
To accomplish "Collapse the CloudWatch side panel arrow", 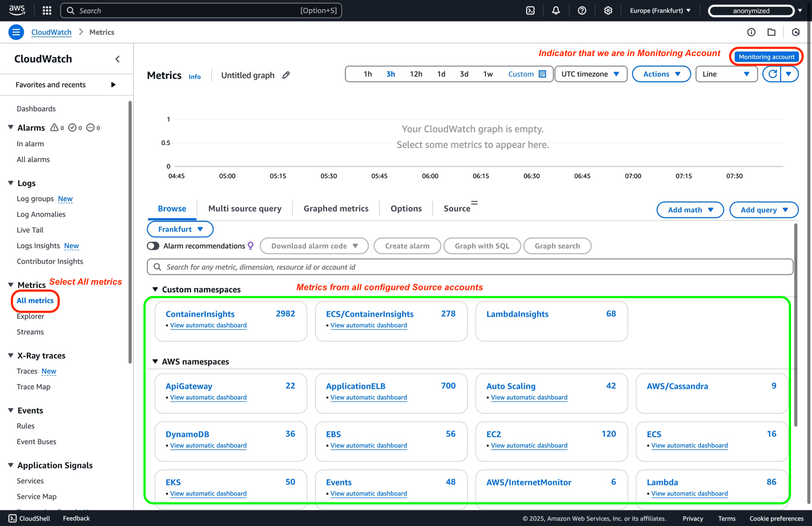I will pyautogui.click(x=117, y=59).
